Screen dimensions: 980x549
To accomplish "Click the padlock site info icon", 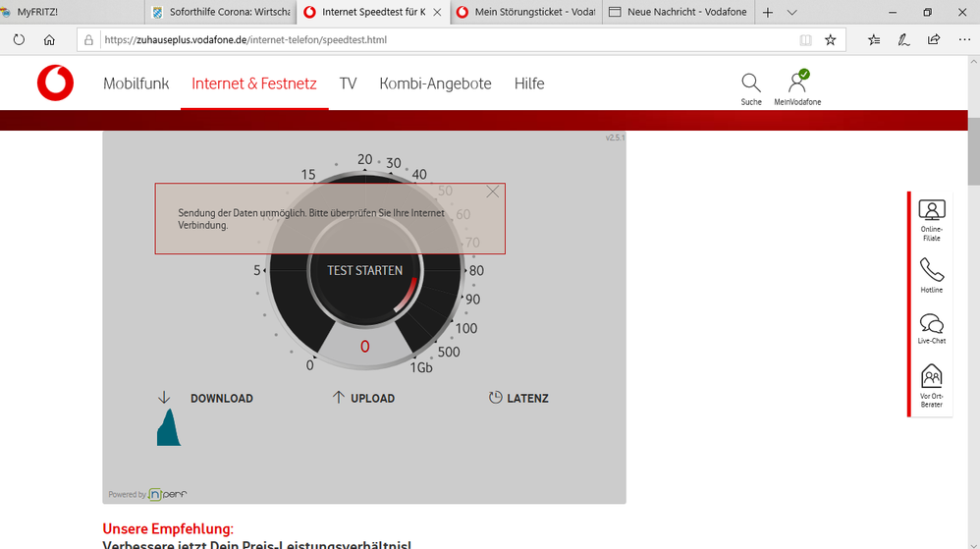I will [x=88, y=40].
